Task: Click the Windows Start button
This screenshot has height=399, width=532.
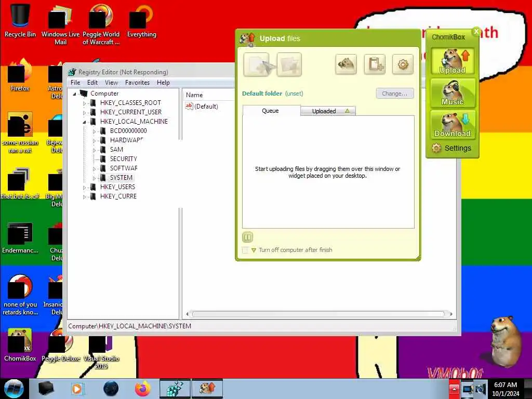Action: tap(14, 389)
